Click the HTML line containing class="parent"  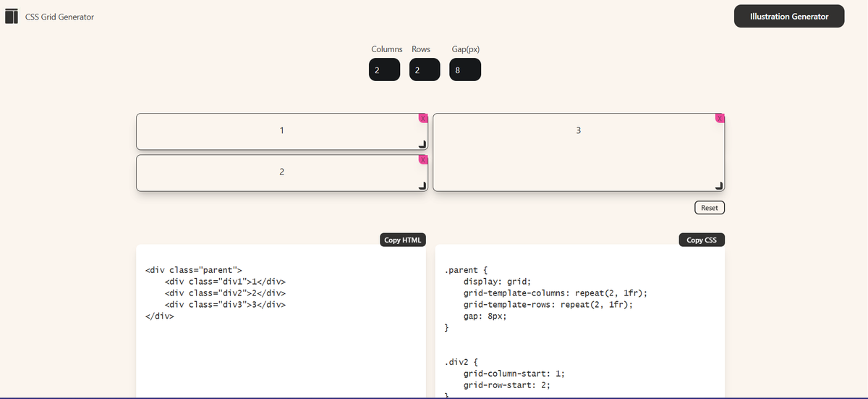coord(194,270)
